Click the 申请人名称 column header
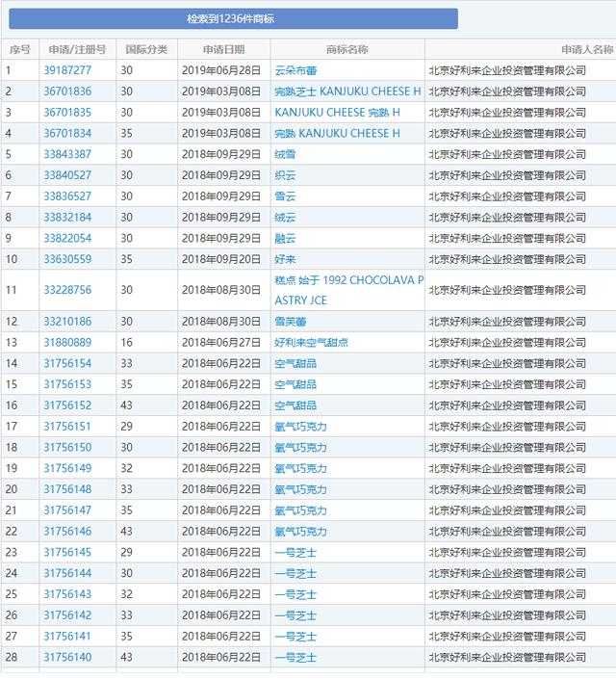The height and width of the screenshot is (679, 616). tap(587, 49)
